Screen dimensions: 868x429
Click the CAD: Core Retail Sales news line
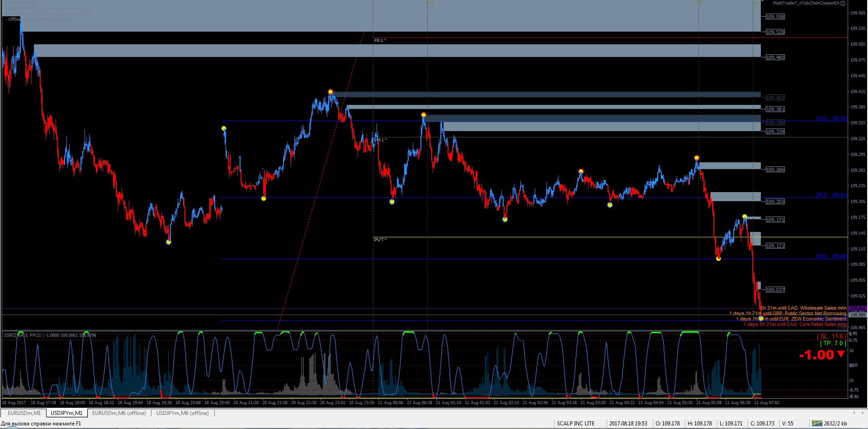pyautogui.click(x=795, y=324)
